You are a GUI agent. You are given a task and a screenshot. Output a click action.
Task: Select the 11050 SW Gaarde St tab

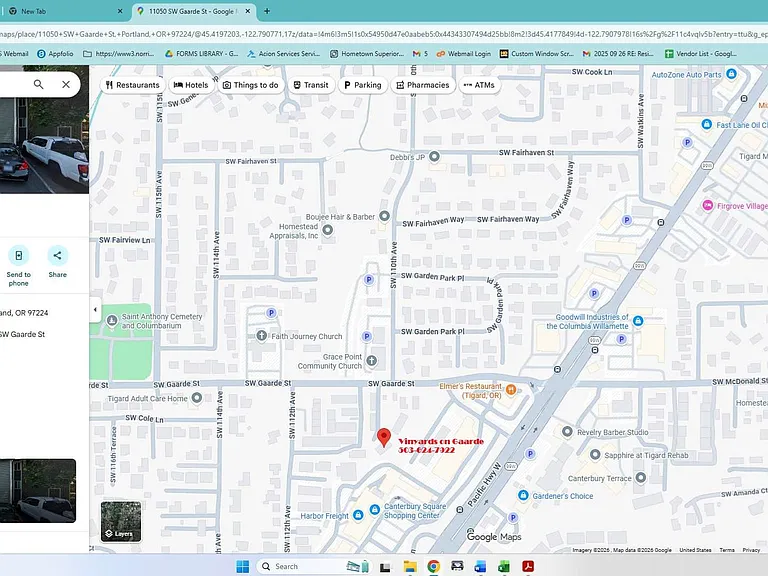click(x=192, y=11)
